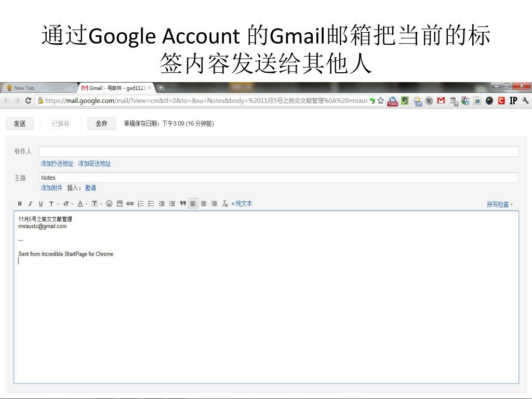The image size is (532, 399).
Task: Click the rmraustc@gmail.com text in body
Action: pos(43,227)
